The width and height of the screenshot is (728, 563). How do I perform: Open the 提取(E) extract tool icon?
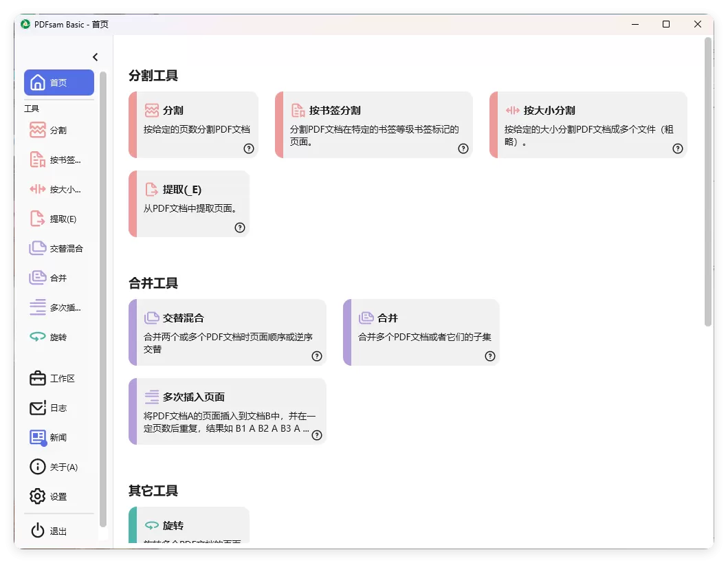point(38,219)
